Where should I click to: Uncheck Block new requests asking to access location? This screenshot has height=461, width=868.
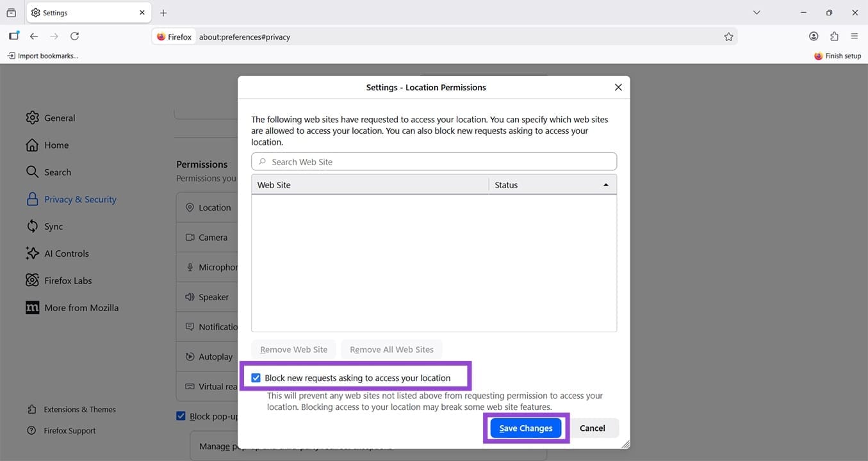[x=256, y=378]
